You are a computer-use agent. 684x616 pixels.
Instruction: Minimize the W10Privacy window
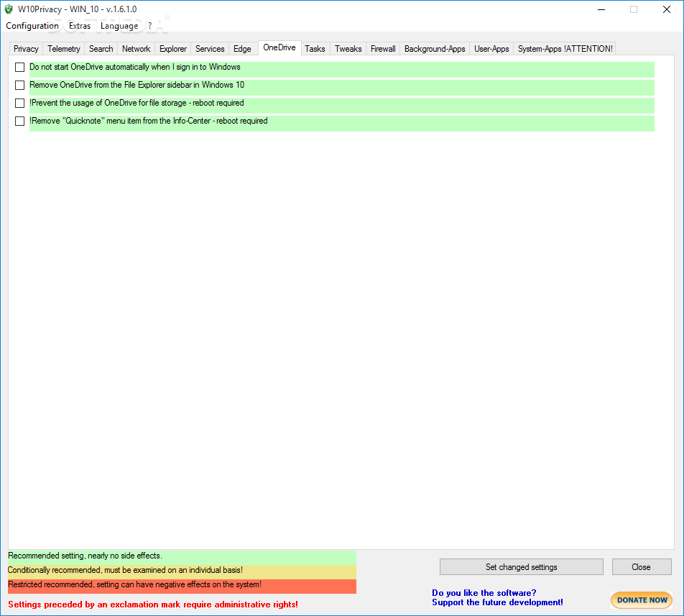pyautogui.click(x=601, y=9)
